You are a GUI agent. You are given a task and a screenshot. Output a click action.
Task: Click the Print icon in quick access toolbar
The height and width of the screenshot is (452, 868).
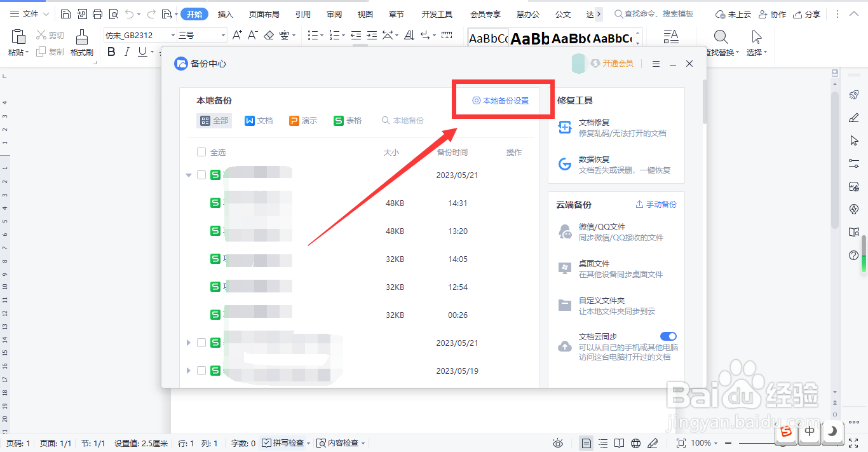click(x=97, y=13)
